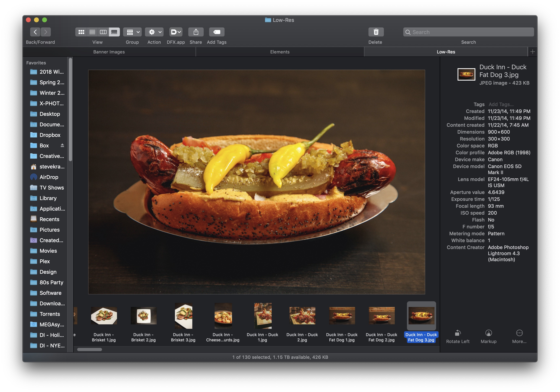Switch to the Banner Images tab
Viewport: 560px width, 392px height.
pyautogui.click(x=109, y=52)
